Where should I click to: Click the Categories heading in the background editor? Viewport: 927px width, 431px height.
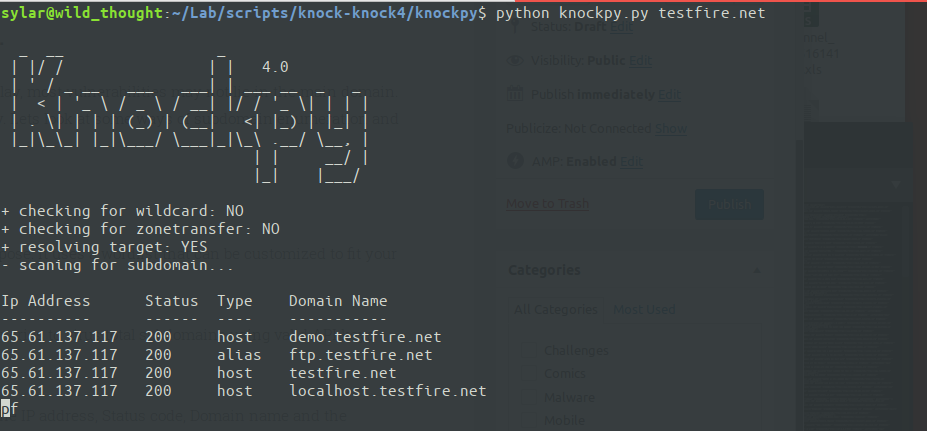[544, 270]
